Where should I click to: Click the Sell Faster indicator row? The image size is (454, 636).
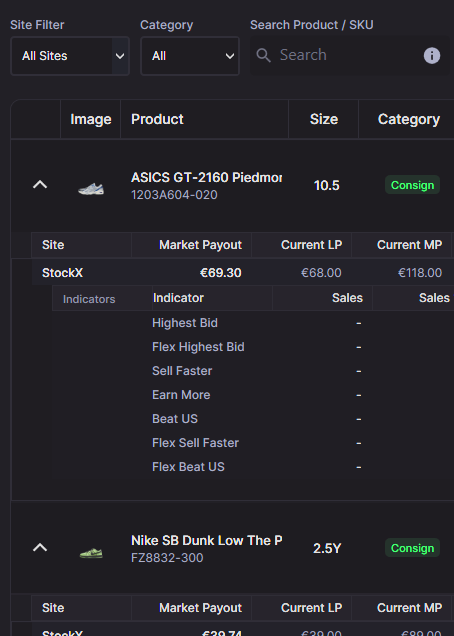click(x=182, y=371)
